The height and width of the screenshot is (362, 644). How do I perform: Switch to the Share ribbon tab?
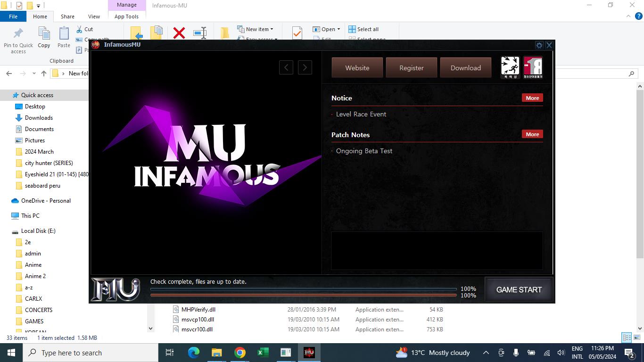click(67, 16)
